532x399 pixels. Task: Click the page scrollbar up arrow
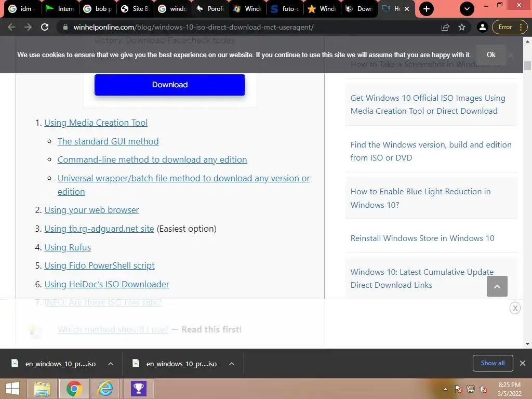527,42
